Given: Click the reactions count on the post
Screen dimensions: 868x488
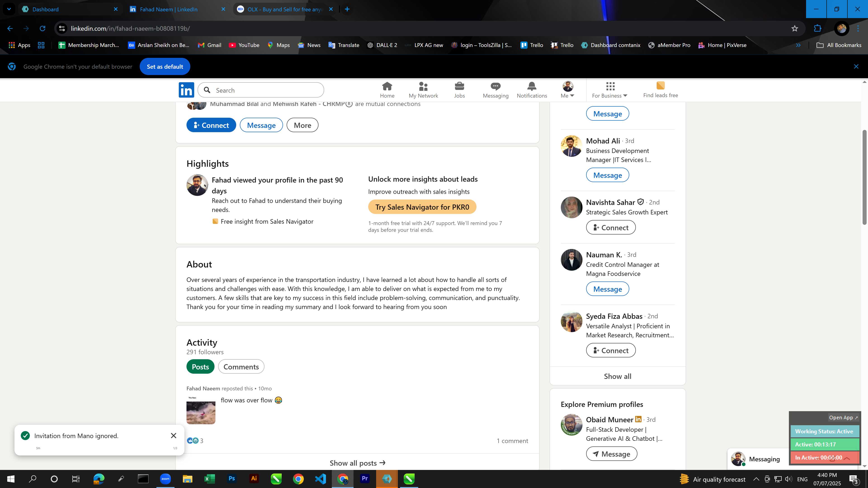Looking at the screenshot, I should coord(195,441).
